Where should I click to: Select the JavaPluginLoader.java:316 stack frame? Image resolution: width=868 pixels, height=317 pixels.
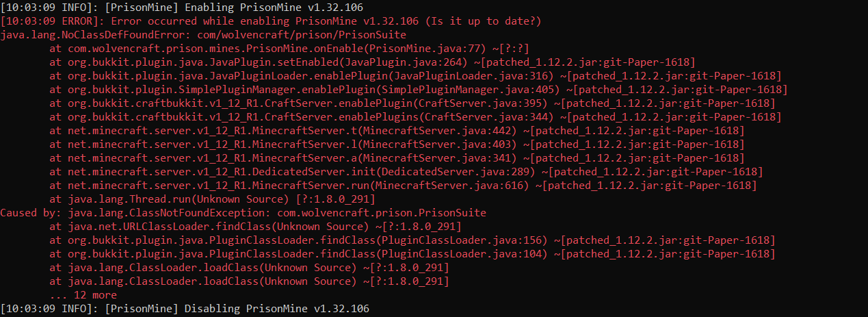415,76
